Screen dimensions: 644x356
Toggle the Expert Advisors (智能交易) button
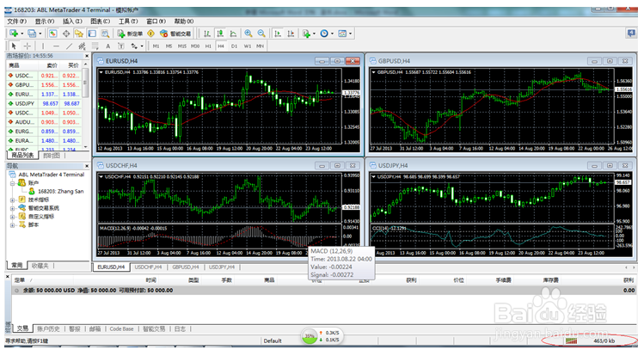pyautogui.click(x=175, y=34)
